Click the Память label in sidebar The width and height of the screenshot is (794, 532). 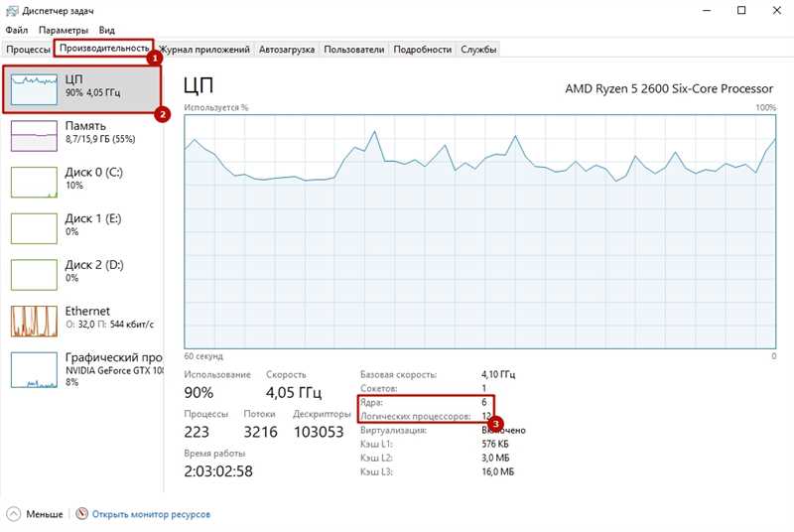coord(85,126)
